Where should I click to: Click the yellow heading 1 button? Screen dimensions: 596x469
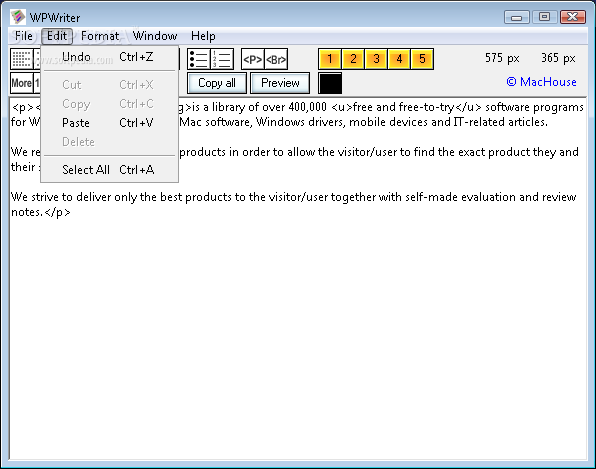pyautogui.click(x=330, y=59)
